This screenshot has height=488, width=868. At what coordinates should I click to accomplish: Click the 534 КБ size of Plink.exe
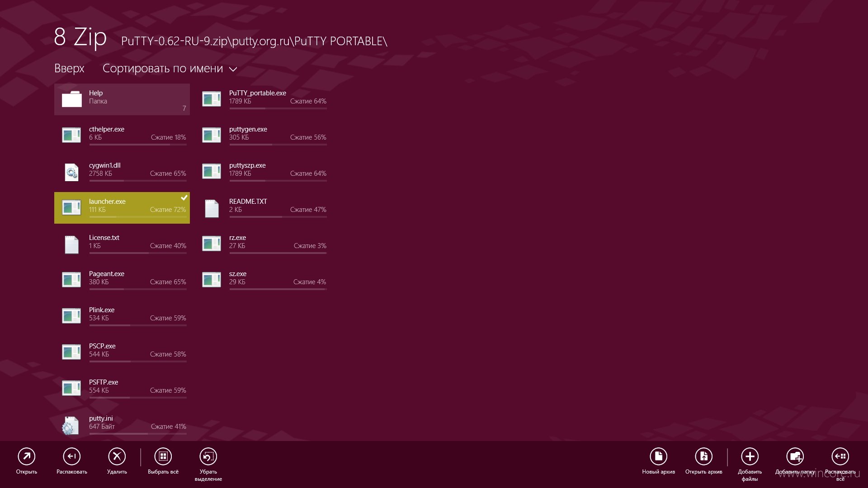point(99,318)
